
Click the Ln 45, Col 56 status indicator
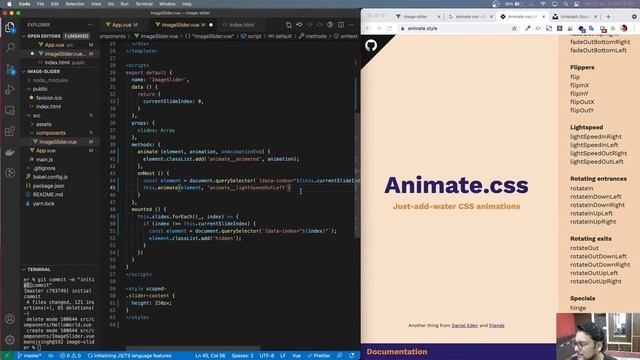tap(210, 356)
